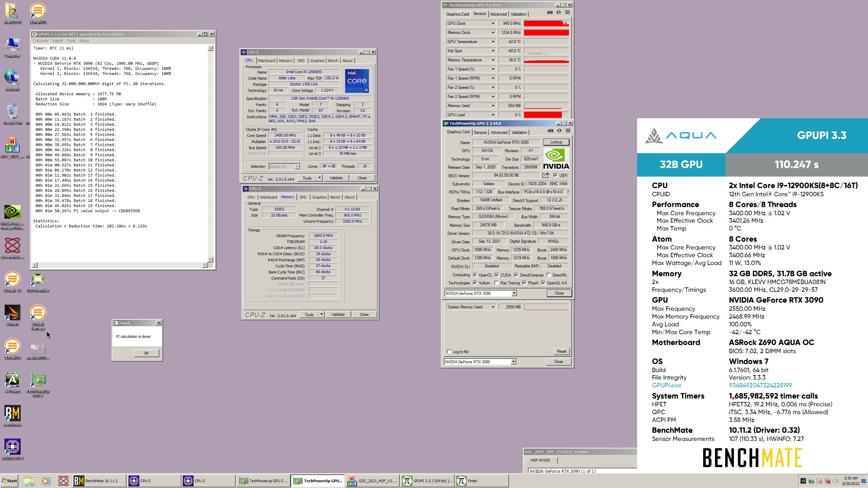Expand the Memory Clock sensor dropdown
This screenshot has width=868, height=488.
pyautogui.click(x=493, y=33)
